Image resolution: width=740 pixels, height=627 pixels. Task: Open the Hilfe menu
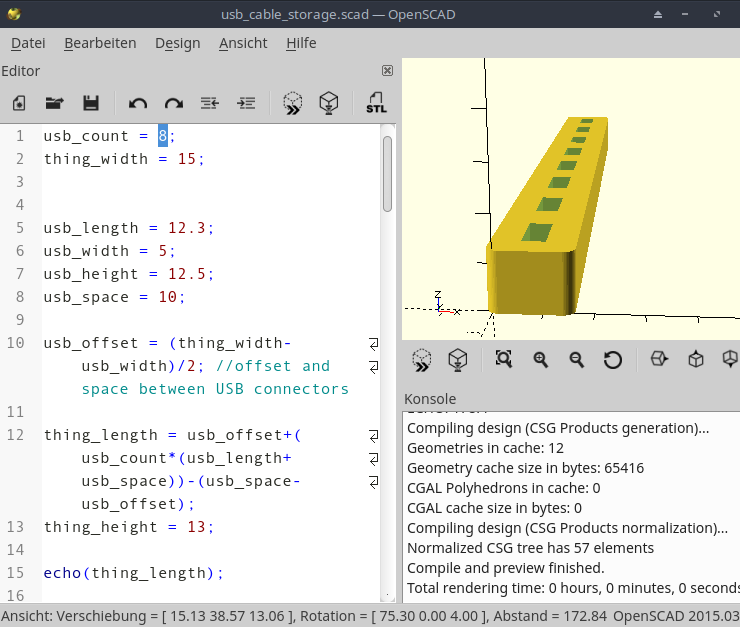click(x=301, y=43)
